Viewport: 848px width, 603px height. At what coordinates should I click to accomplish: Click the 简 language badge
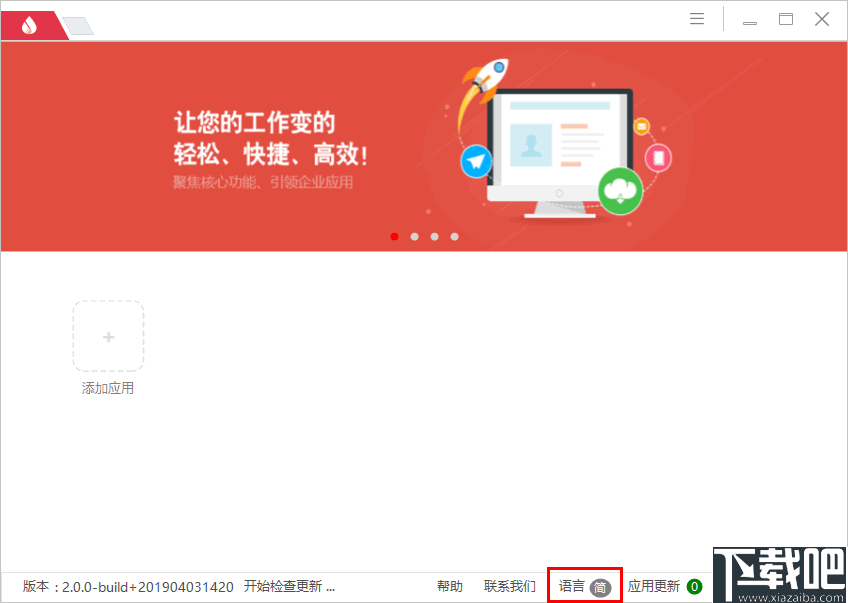click(600, 586)
